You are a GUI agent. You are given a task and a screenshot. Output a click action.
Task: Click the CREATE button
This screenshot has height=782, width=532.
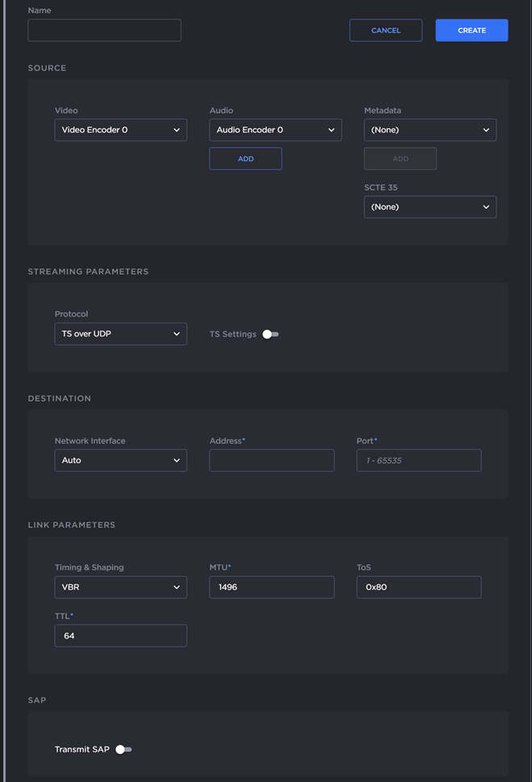(472, 30)
